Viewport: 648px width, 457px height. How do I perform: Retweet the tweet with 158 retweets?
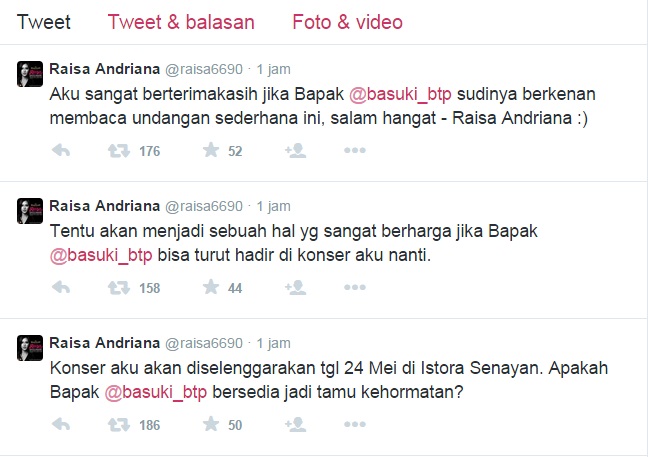pos(119,288)
